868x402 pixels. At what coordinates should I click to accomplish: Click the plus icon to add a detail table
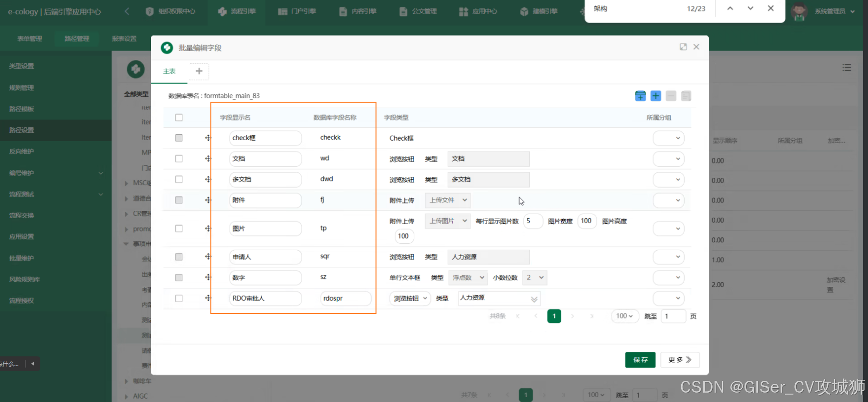tap(199, 71)
